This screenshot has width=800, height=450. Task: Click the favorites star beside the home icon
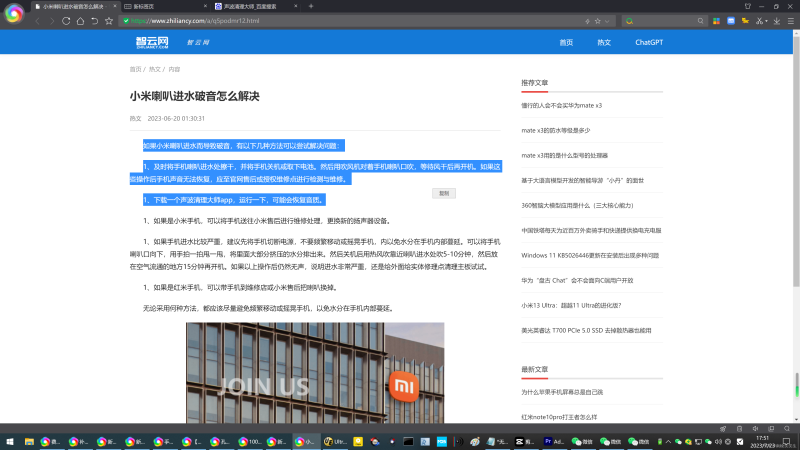[x=109, y=21]
